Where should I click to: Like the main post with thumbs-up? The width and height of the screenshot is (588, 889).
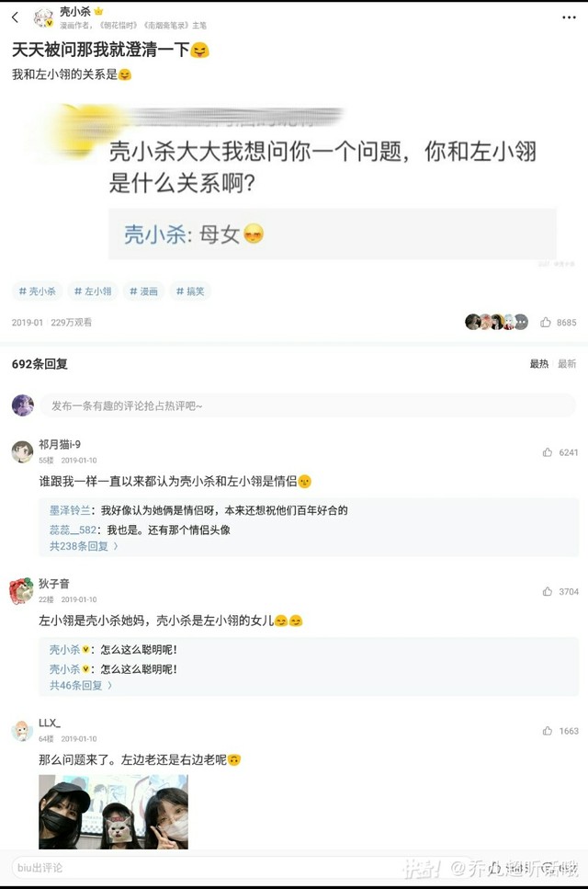pyautogui.click(x=547, y=323)
